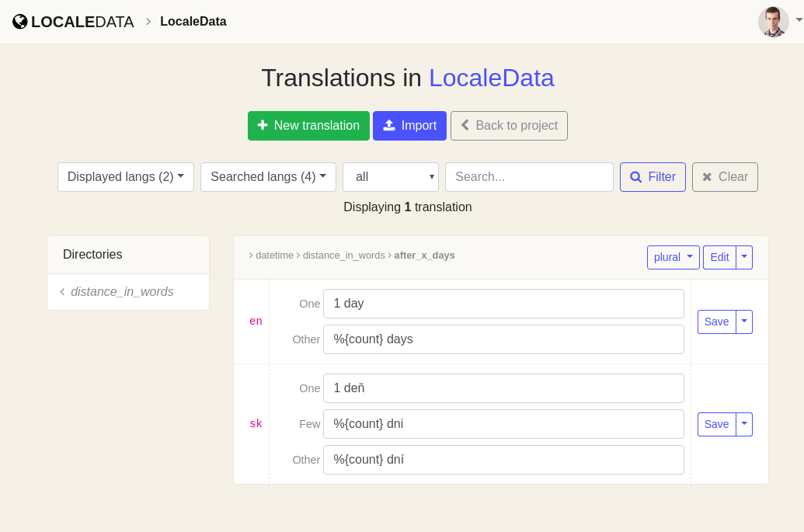Open the Displayed langs (2) dropdown
804x532 pixels.
(x=126, y=177)
